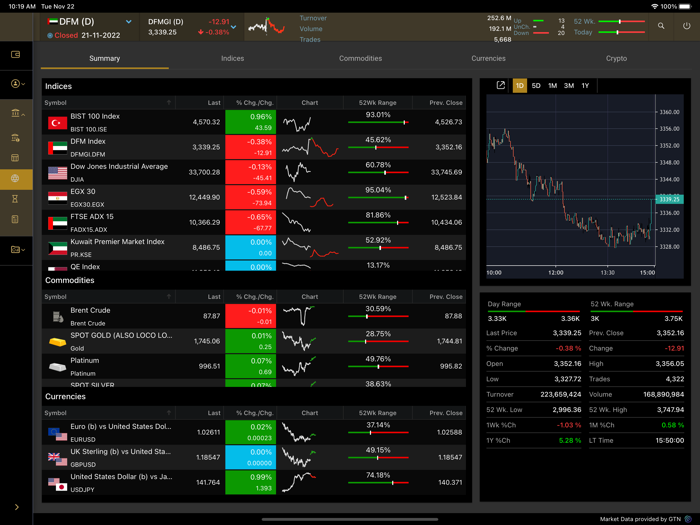Select the 1D chart period

(x=520, y=86)
